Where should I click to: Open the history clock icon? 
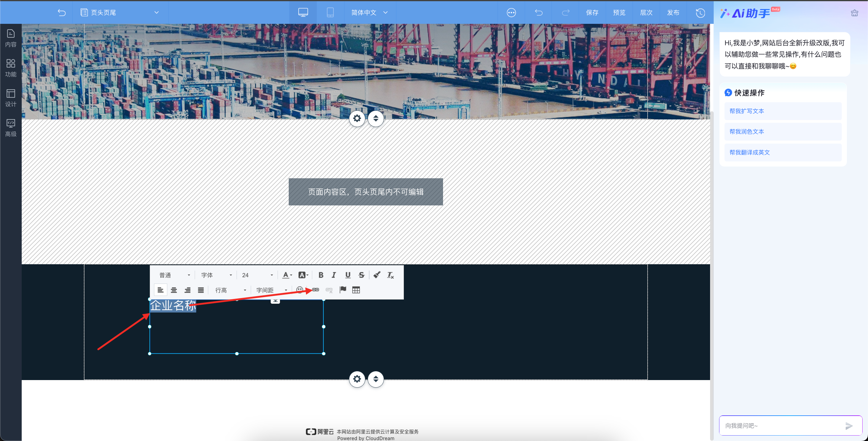point(700,13)
